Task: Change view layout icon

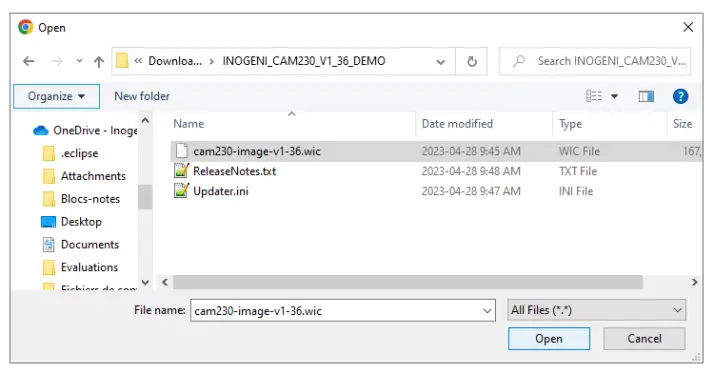Action: [x=594, y=96]
